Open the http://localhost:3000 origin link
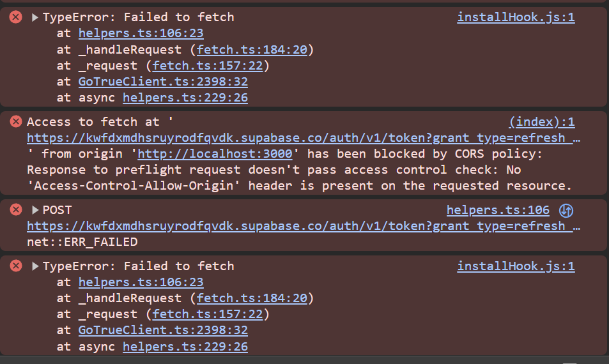Screen dimensions: 609x364 coord(215,153)
